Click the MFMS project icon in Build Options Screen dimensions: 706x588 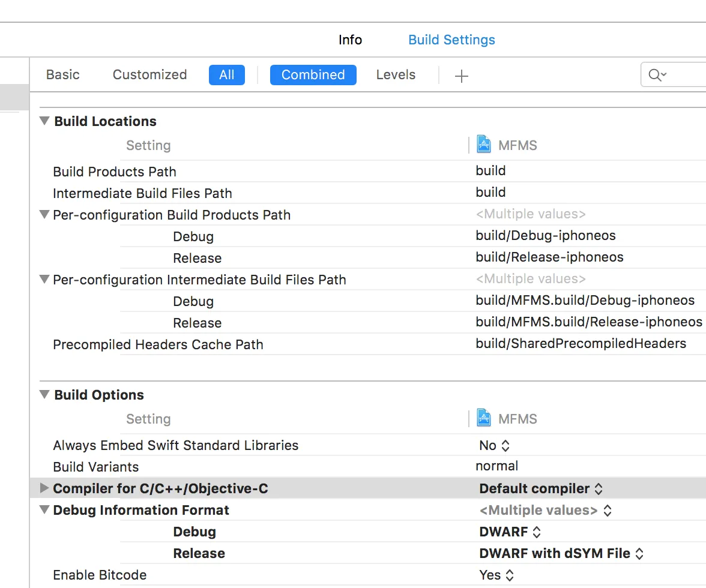click(483, 418)
